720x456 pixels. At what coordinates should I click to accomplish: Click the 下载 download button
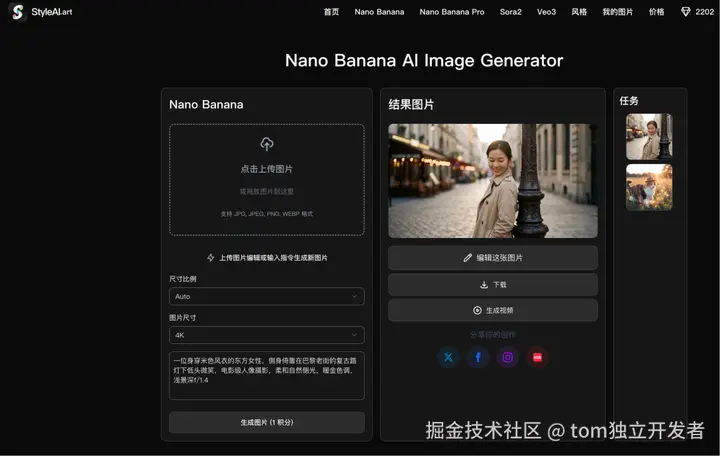[493, 285]
